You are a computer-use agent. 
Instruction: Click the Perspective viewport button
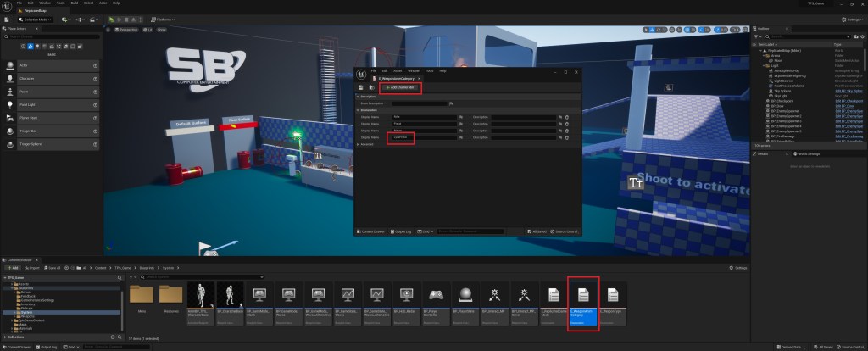126,29
